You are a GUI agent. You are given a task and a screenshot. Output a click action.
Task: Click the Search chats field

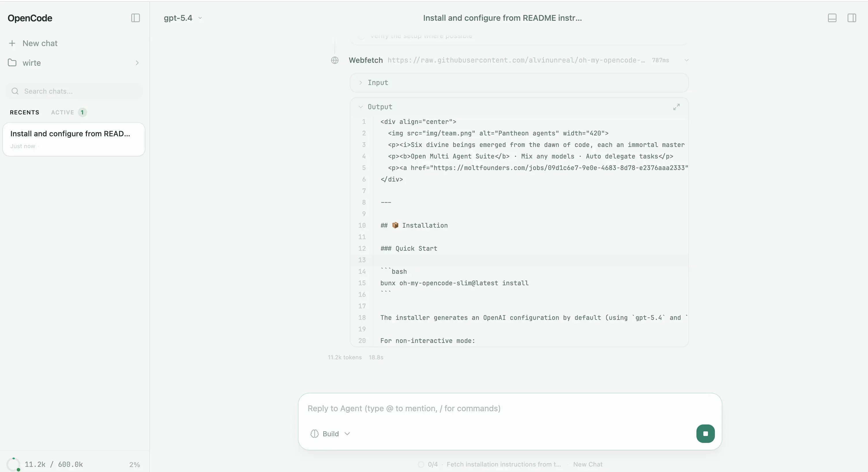pyautogui.click(x=74, y=91)
